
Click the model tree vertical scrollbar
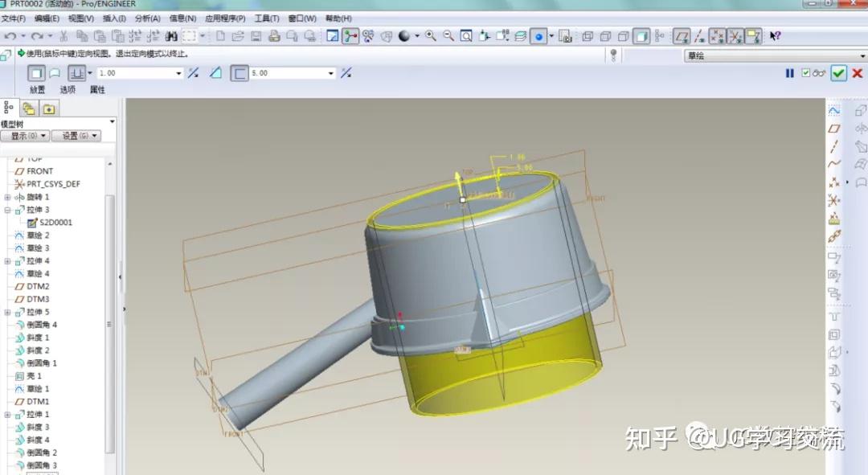109,324
